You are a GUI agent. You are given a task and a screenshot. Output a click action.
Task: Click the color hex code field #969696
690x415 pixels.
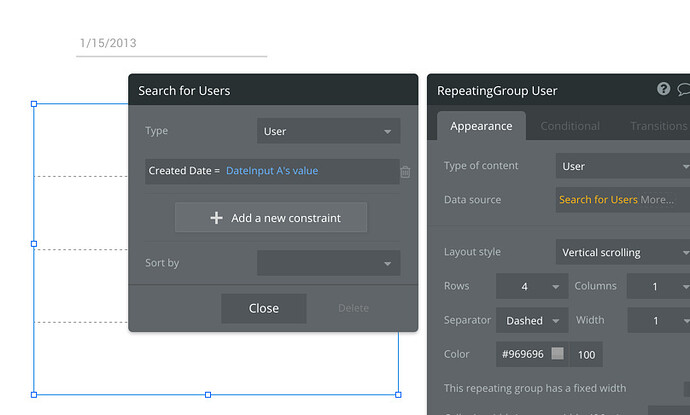[x=522, y=354]
